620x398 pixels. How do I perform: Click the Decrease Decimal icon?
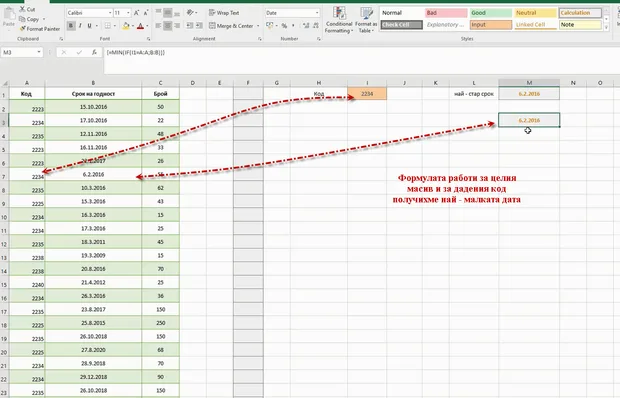pos(316,26)
